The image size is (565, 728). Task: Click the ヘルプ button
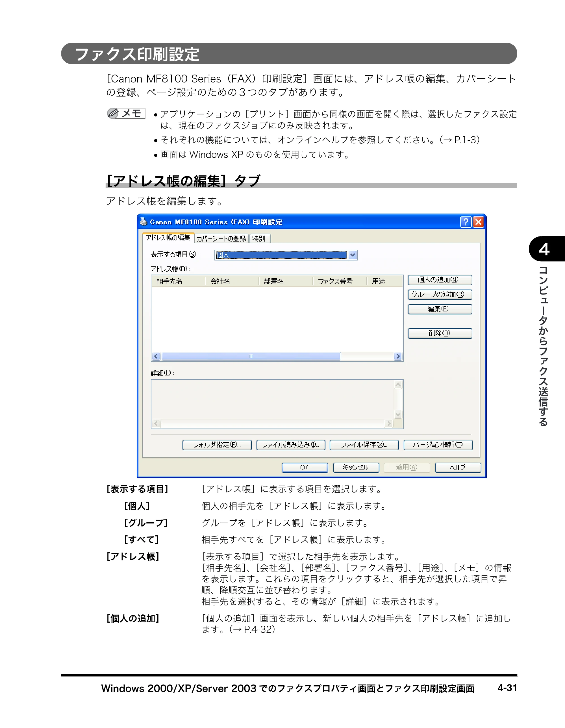pyautogui.click(x=458, y=468)
